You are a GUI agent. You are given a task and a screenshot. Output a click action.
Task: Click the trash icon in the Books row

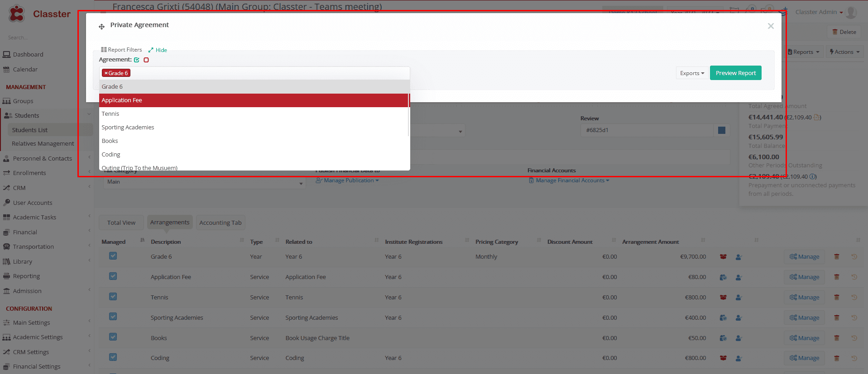[837, 338]
